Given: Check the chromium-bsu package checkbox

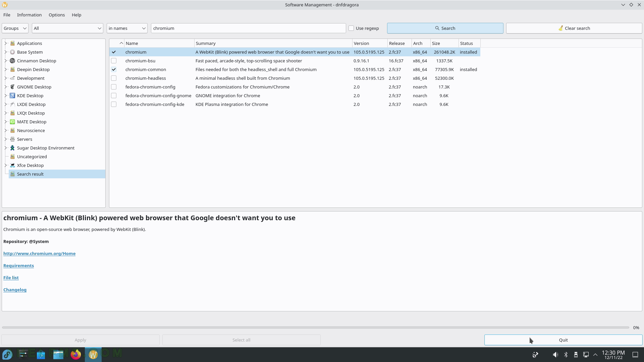Looking at the screenshot, I should pyautogui.click(x=114, y=61).
